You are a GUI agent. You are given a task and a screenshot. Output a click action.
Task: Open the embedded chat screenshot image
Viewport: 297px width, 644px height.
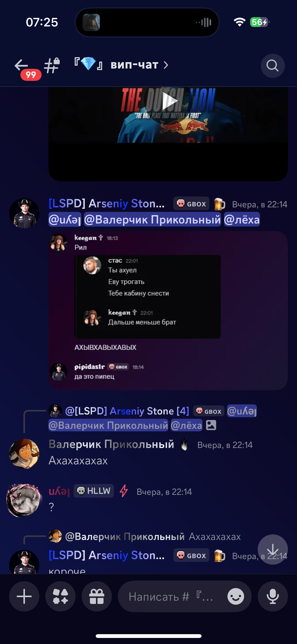point(168,311)
